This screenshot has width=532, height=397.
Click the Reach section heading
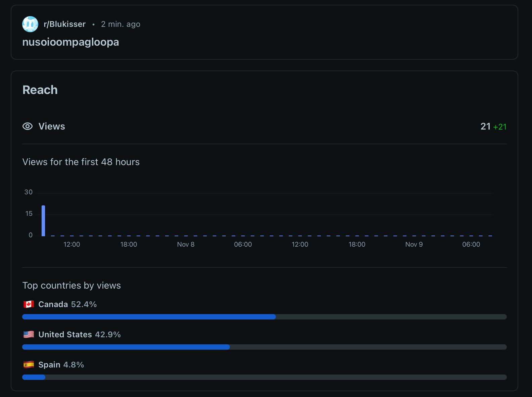(x=40, y=90)
